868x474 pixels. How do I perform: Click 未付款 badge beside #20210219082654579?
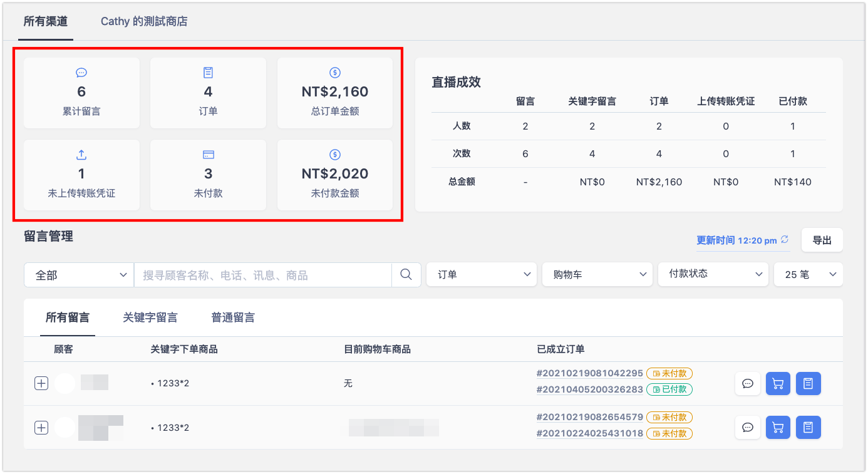tap(669, 417)
